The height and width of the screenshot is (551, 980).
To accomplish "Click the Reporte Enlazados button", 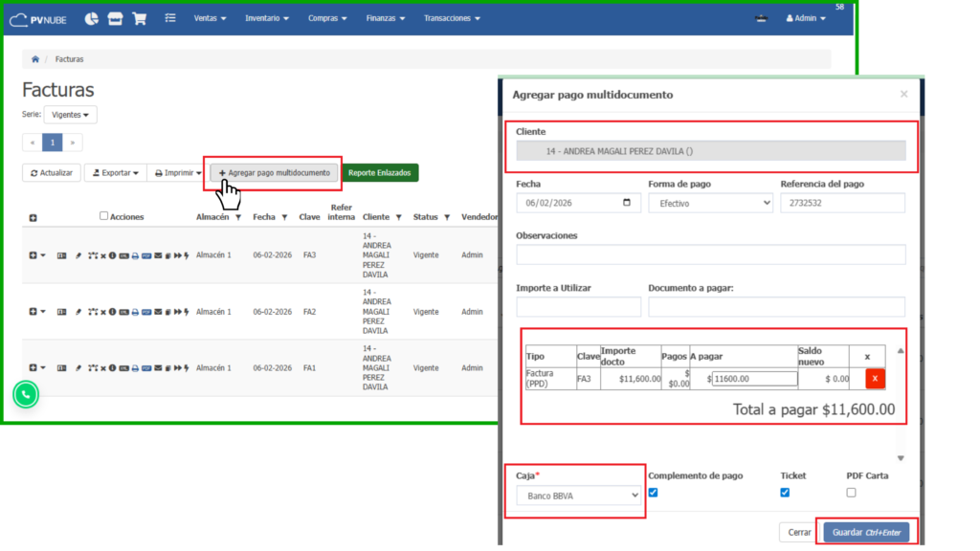I will (380, 173).
